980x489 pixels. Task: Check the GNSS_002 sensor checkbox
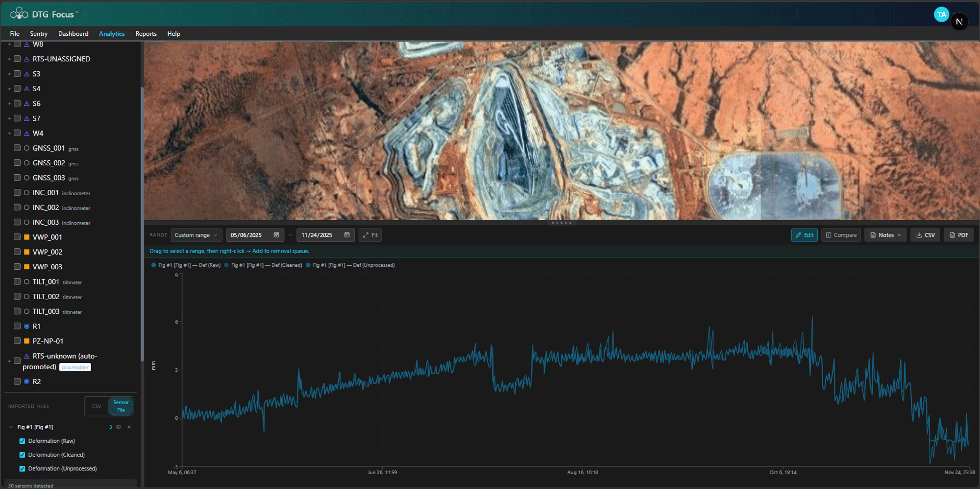[x=17, y=163]
